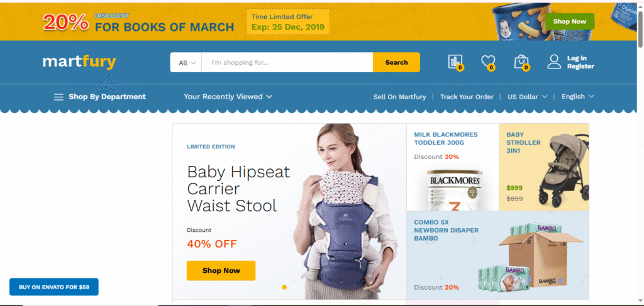Open the wishlist heart icon
This screenshot has height=306, width=644.
(x=488, y=62)
